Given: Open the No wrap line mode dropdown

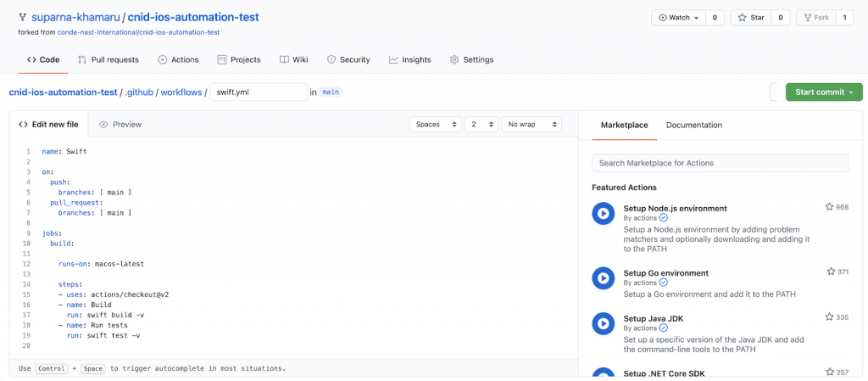Looking at the screenshot, I should coord(531,124).
